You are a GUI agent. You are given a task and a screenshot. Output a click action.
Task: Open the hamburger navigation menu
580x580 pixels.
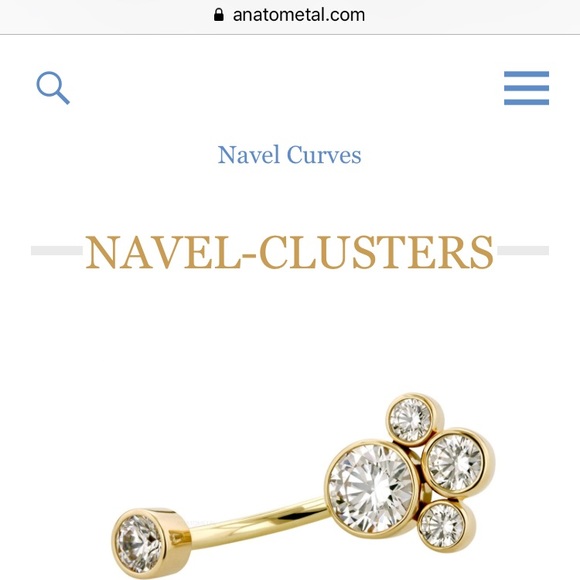(526, 88)
